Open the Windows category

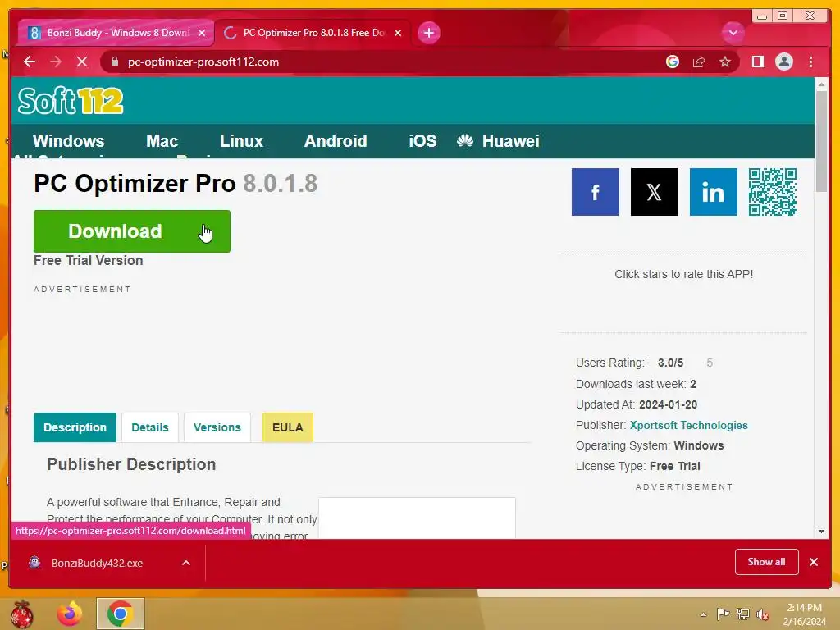pos(69,141)
